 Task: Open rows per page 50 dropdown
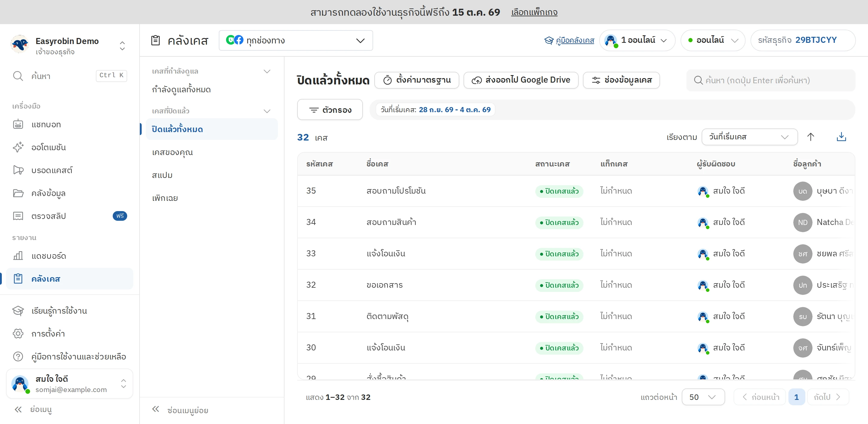coord(703,397)
